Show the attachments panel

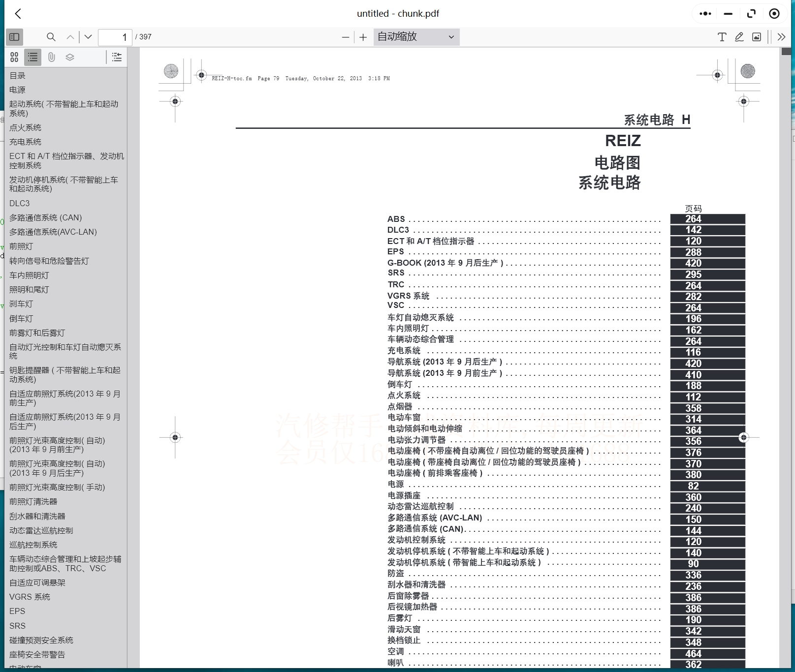[51, 57]
